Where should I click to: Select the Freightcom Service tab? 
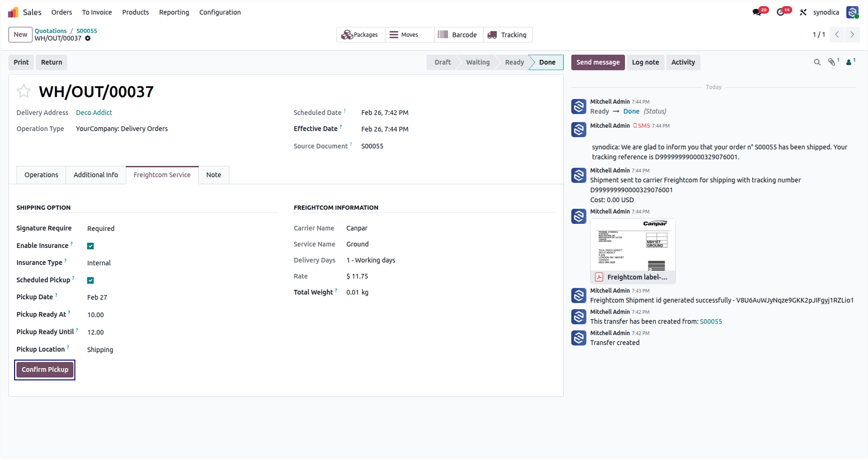tap(162, 175)
